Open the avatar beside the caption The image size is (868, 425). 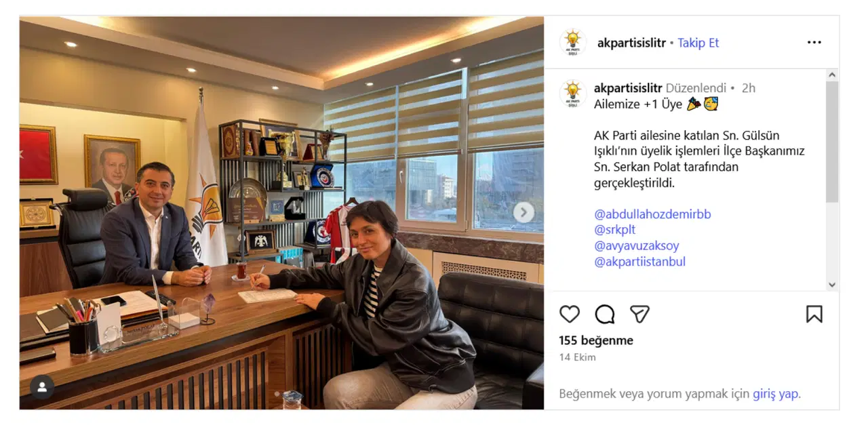(x=573, y=93)
